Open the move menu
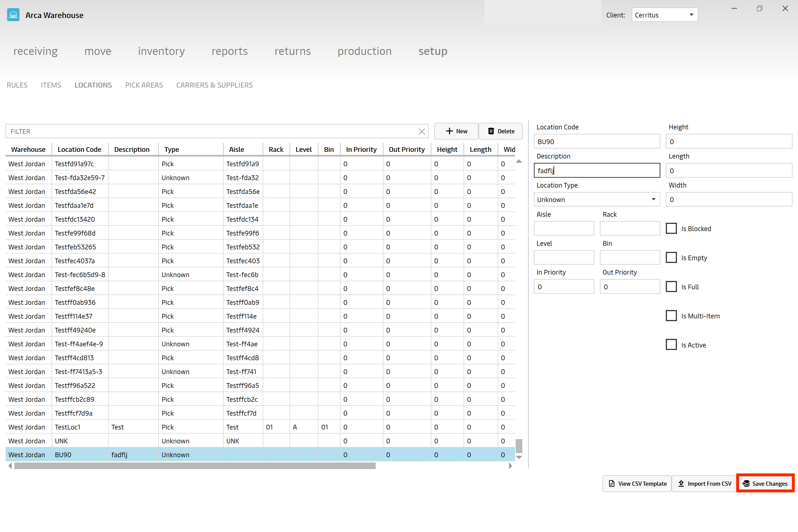Screen dimensions: 798x532 (98, 51)
